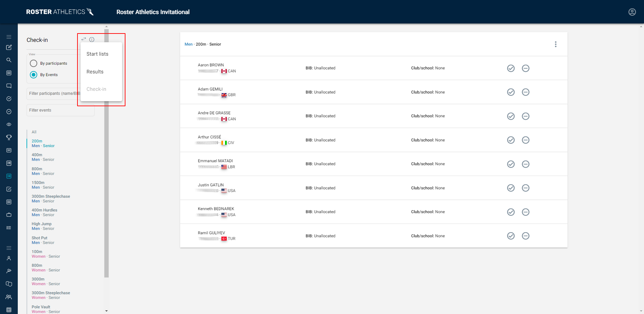This screenshot has height=314, width=644.
Task: Click minus circle for Justin GATLIN
Action: 526,188
